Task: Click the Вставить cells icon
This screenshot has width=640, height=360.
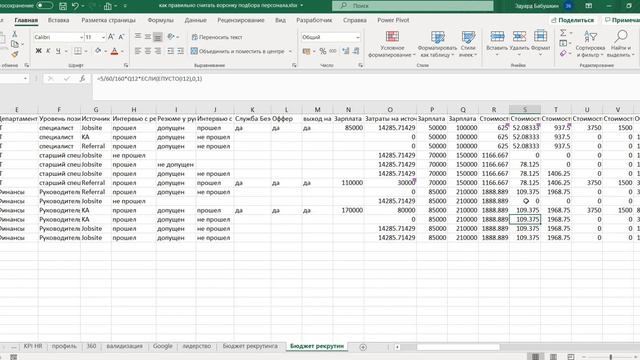Action: [x=497, y=37]
